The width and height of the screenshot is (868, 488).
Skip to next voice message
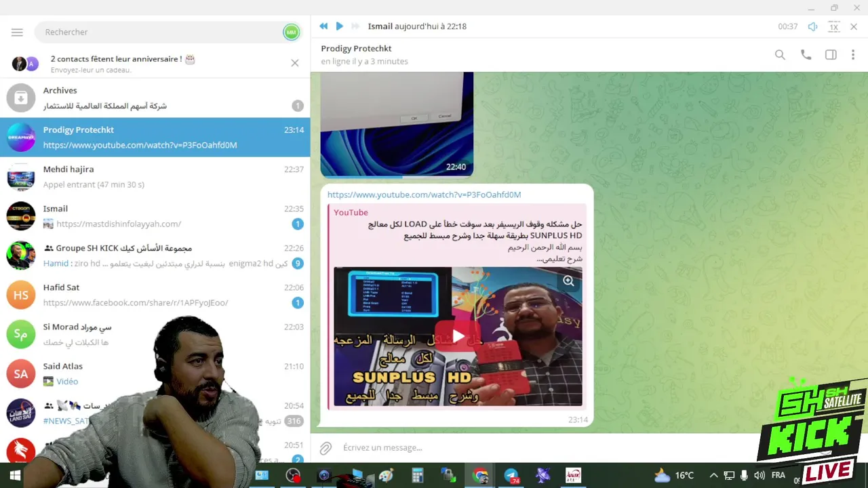pos(355,26)
